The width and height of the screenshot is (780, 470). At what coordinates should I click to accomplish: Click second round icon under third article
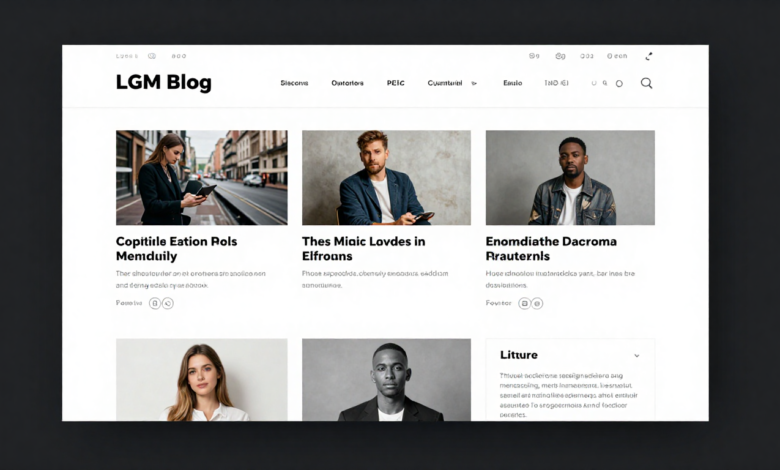(537, 303)
